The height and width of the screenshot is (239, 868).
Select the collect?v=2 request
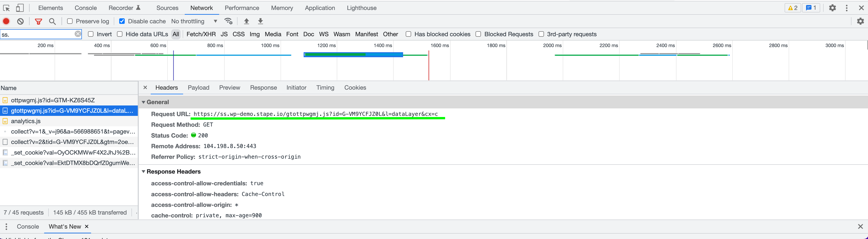pyautogui.click(x=69, y=142)
